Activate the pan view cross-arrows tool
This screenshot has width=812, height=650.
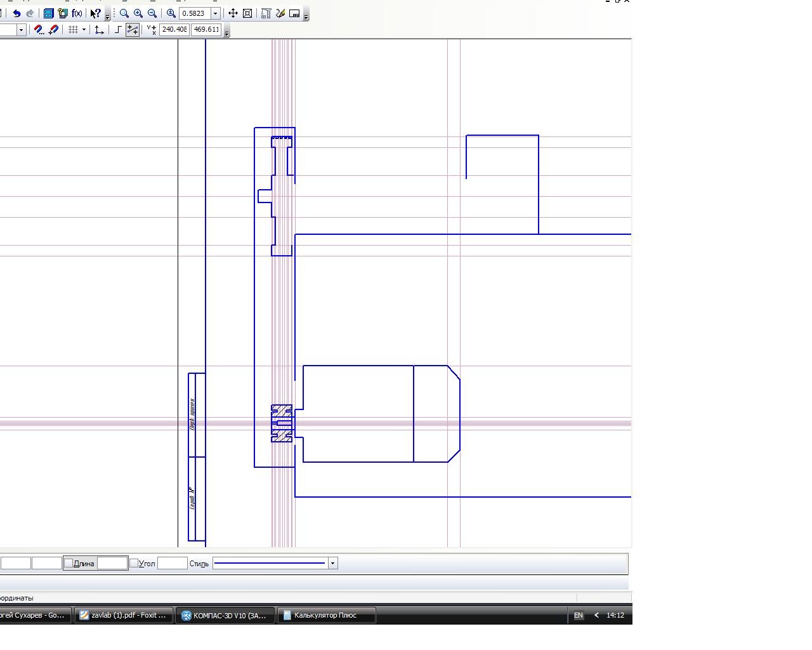point(233,13)
